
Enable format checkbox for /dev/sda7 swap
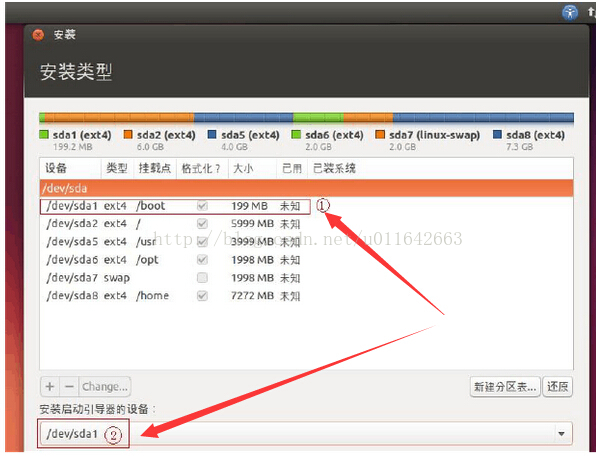click(202, 278)
